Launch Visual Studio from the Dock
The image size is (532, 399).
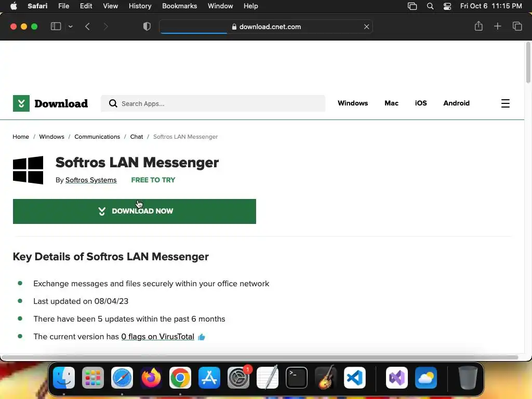pos(397,378)
